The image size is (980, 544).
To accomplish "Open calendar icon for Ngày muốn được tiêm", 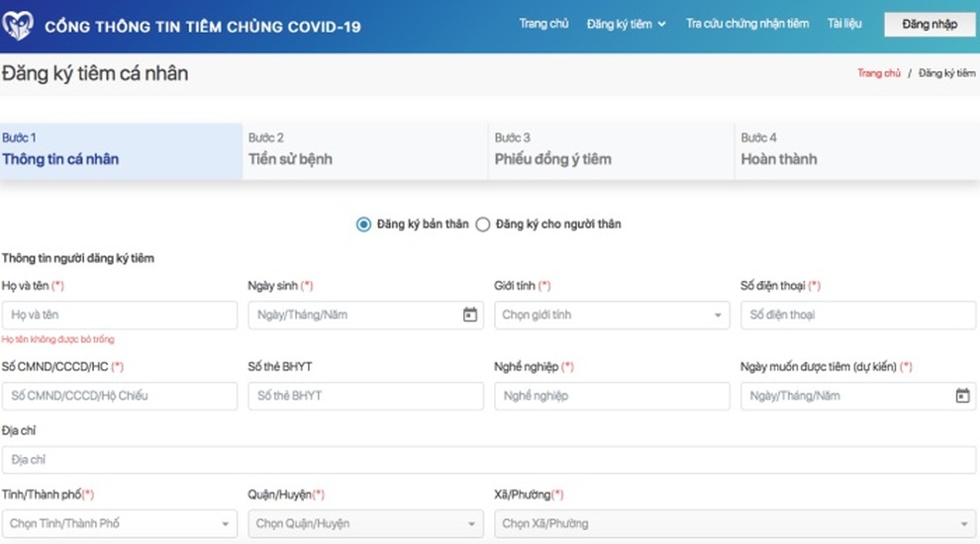I will [x=962, y=396].
